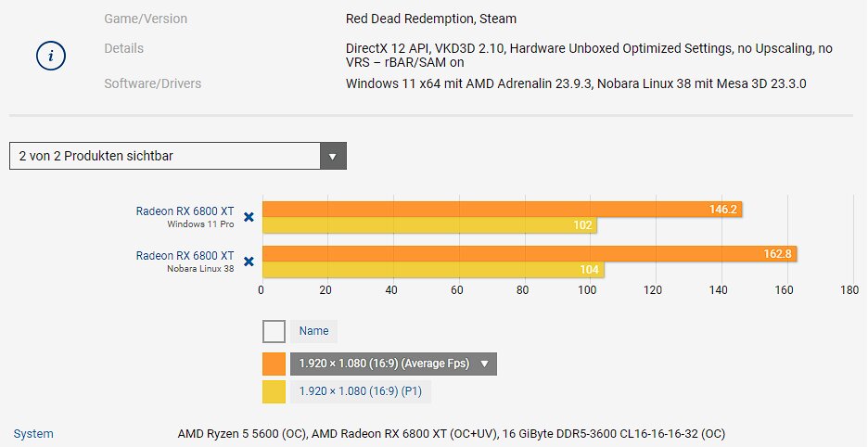Click the yellow 102 P1 bar
This screenshot has height=447, width=868.
click(x=429, y=225)
